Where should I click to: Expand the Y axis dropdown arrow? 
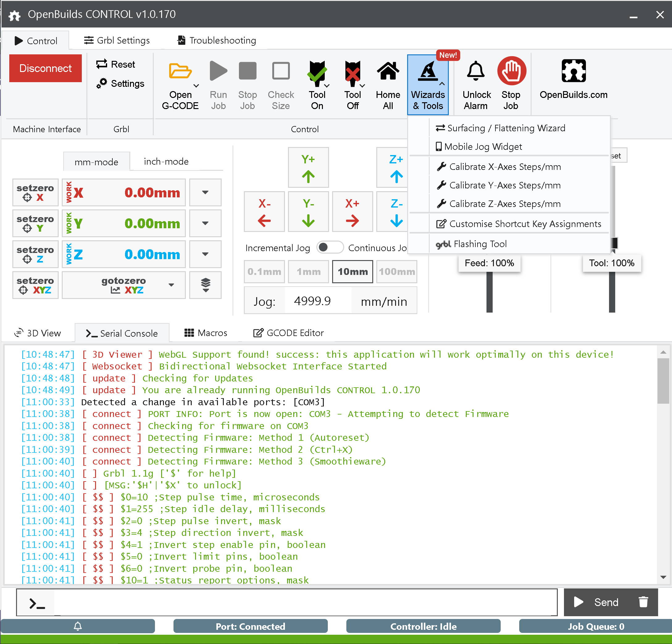(205, 223)
